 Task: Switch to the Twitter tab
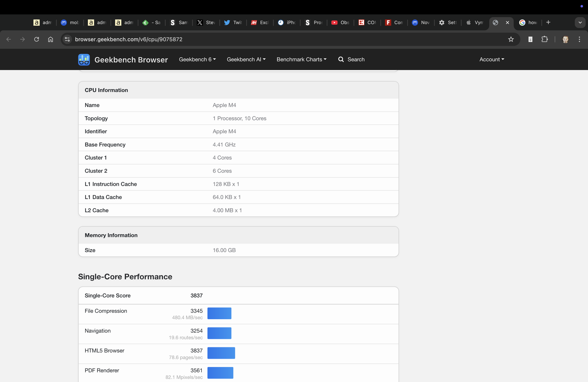[233, 22]
